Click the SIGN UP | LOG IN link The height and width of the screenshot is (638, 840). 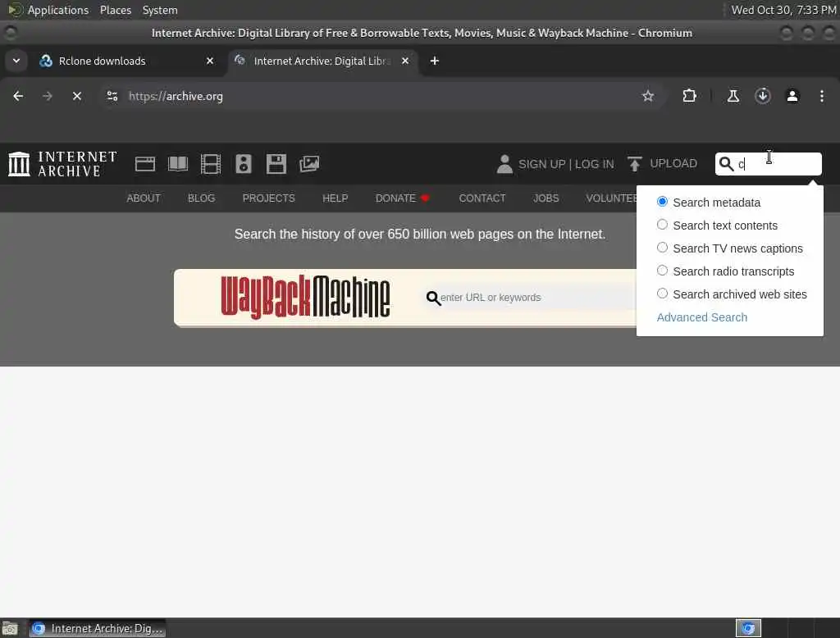pos(566,165)
